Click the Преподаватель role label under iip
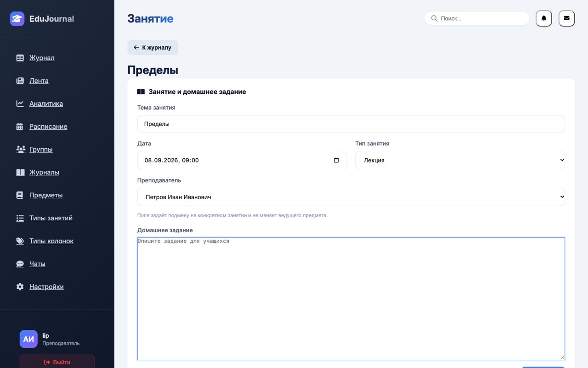588x368 pixels. [x=61, y=344]
